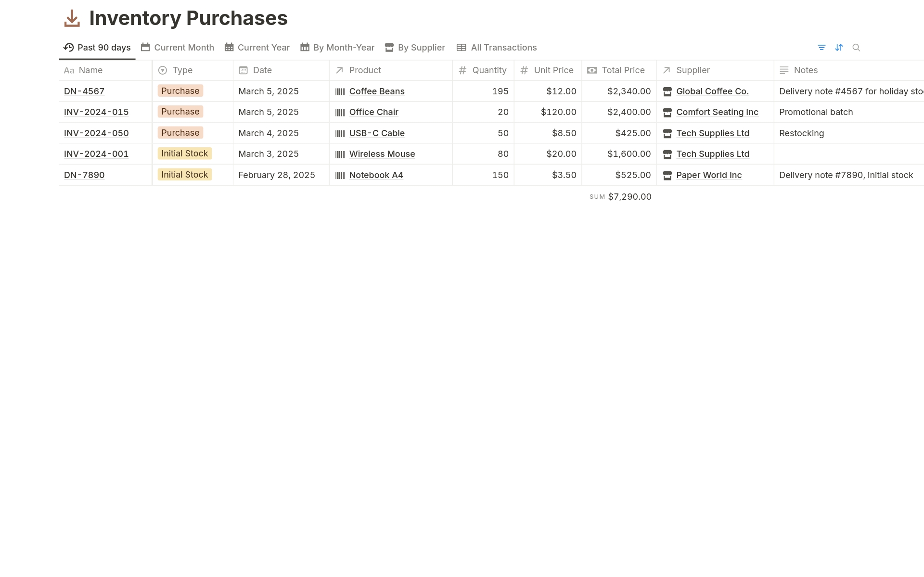
Task: Open the INV-2024-050 entry
Action: click(x=96, y=133)
